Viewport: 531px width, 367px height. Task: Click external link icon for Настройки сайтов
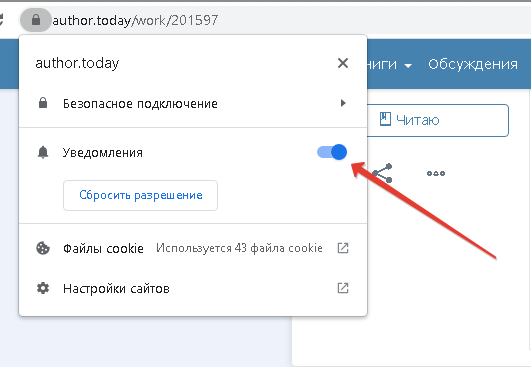343,288
